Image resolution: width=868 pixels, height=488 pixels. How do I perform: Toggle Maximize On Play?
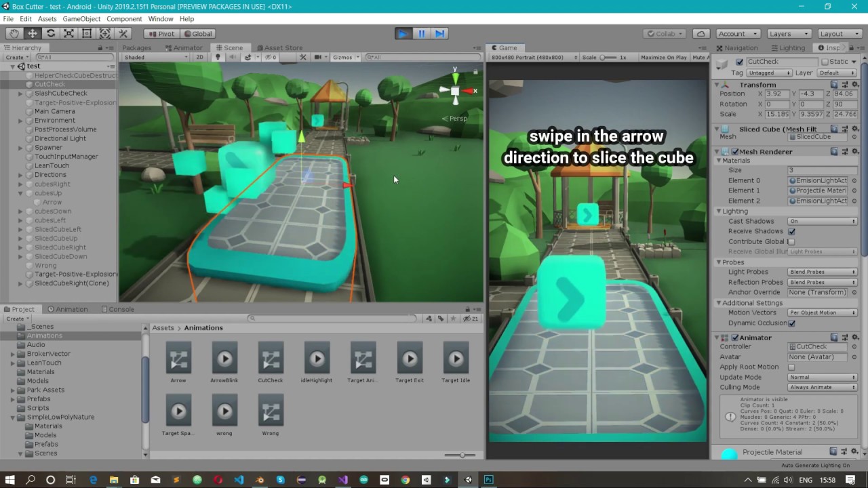tap(664, 57)
